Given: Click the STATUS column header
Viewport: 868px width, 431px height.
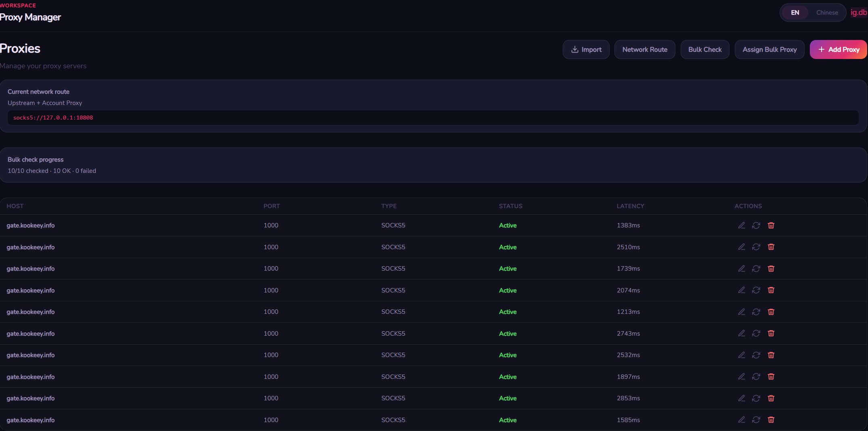Looking at the screenshot, I should (511, 206).
